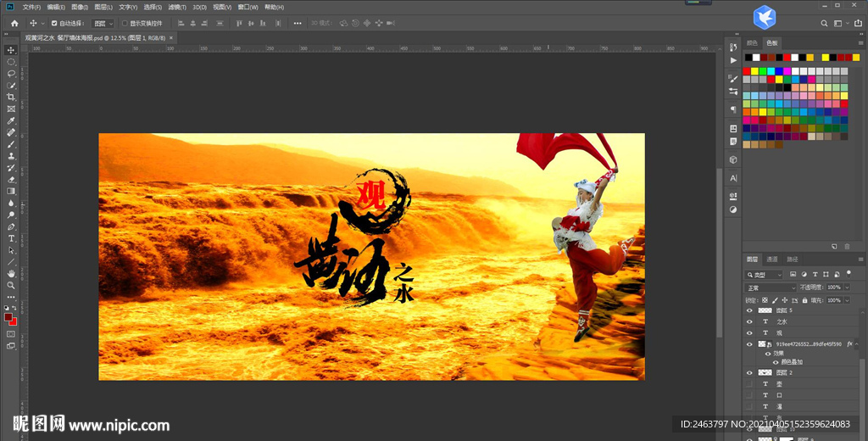The width and height of the screenshot is (868, 441).
Task: Click the foreground color swatch in the toolbox
Action: tap(8, 317)
